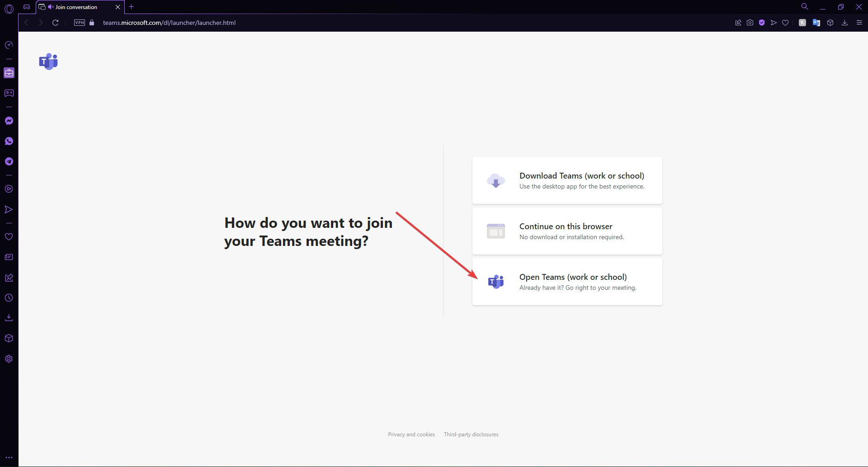
Task: Take a snapshot with the camera icon
Action: point(750,23)
